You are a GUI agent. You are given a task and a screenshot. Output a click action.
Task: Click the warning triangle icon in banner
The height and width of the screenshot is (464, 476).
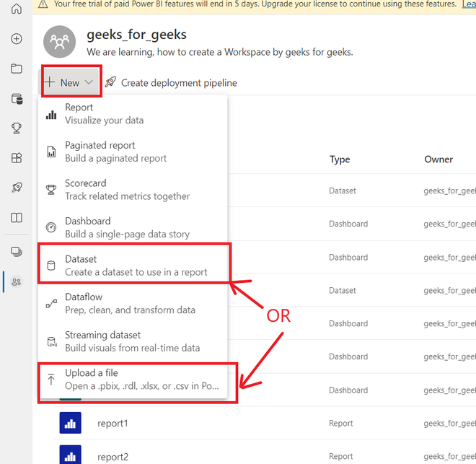click(43, 4)
